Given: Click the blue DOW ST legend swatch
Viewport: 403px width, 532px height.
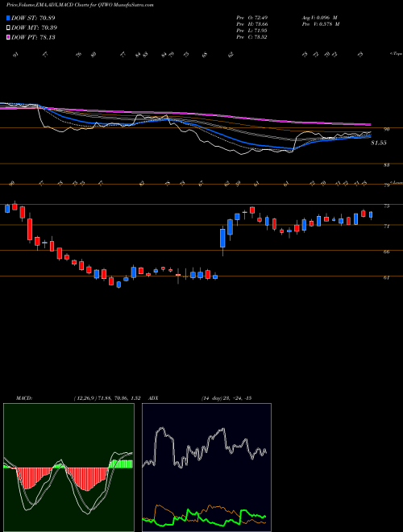Looking at the screenshot, I should [x=9, y=18].
